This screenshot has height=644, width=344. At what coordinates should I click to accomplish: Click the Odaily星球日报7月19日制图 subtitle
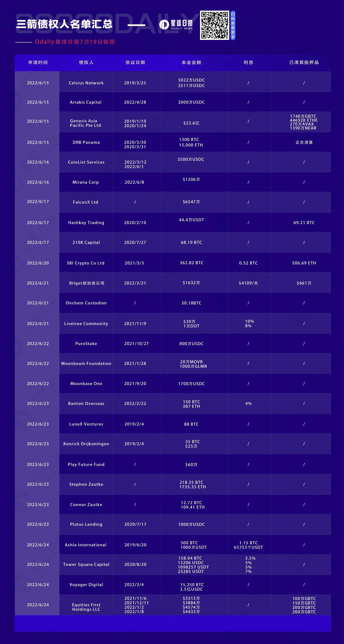75,42
